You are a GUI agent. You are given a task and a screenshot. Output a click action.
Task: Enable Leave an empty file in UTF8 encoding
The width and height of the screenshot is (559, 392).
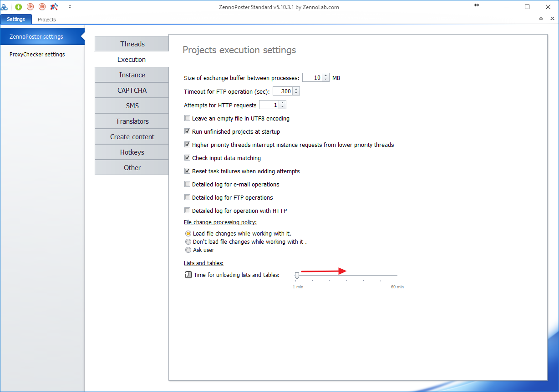click(x=188, y=118)
